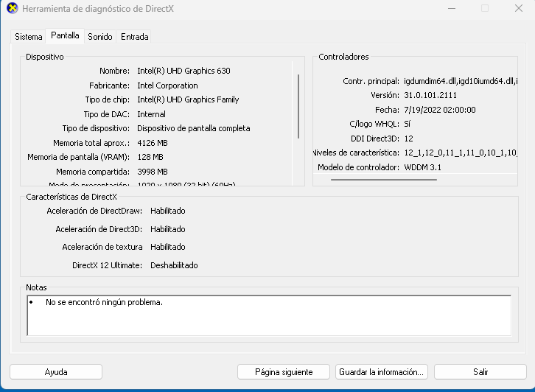Click the Modelo de controlador label

tap(358, 167)
